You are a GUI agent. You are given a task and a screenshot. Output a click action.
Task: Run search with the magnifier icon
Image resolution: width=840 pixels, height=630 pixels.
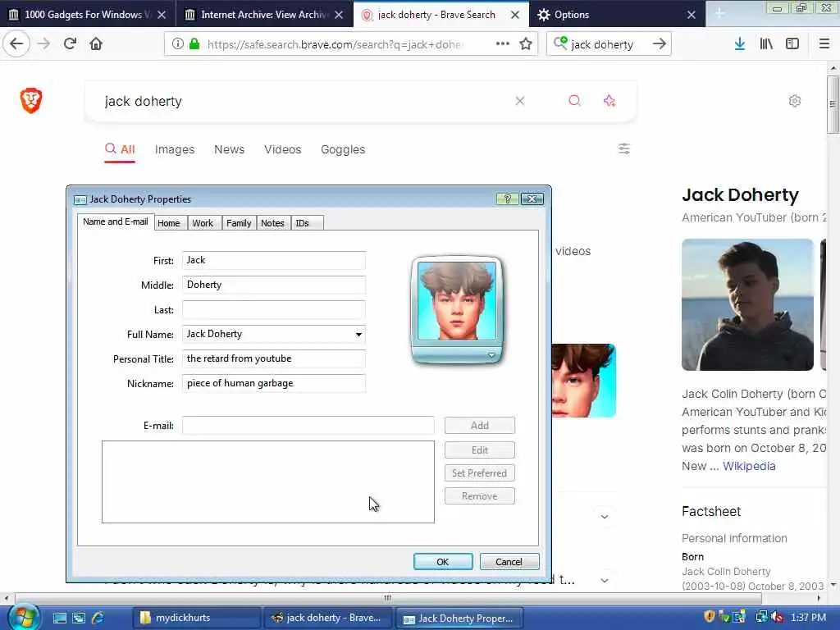[574, 101]
